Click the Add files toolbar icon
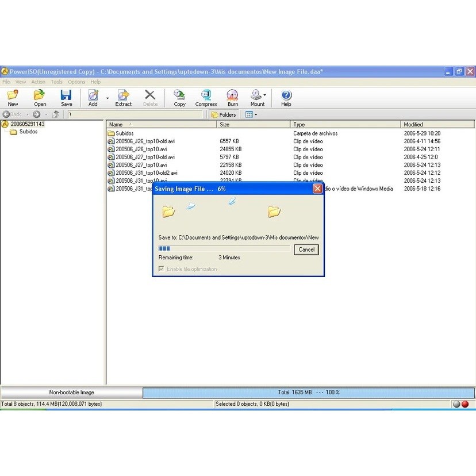This screenshot has width=476, height=476. 93,98
